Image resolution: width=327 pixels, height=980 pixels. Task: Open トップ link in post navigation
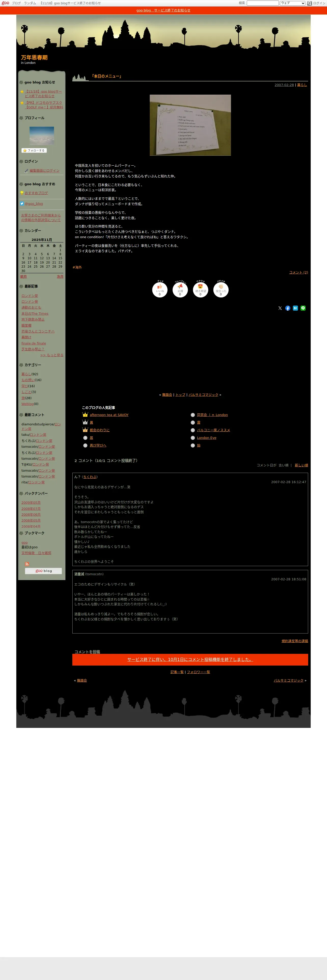coord(180,395)
